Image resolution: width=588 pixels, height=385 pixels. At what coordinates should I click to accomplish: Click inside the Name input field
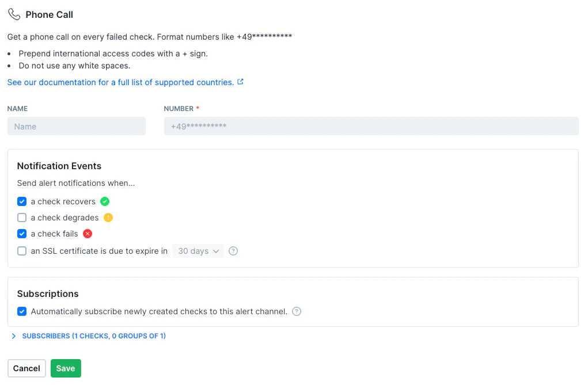coord(76,125)
